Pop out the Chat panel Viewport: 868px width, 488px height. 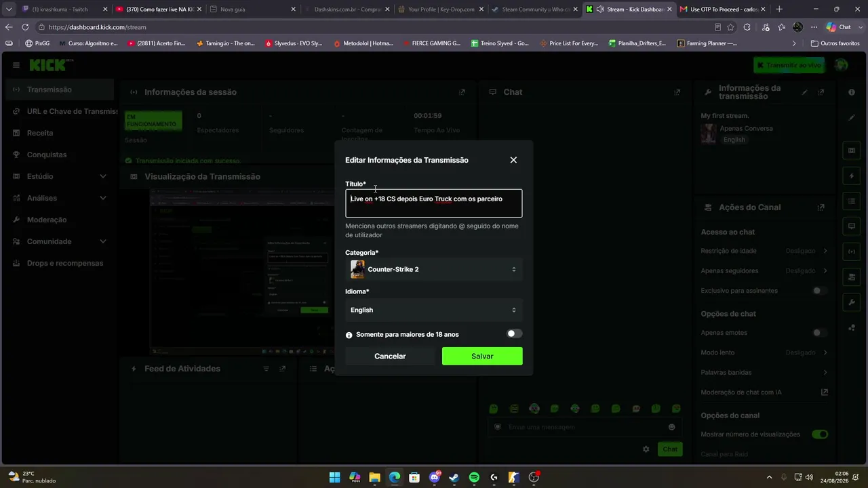pyautogui.click(x=677, y=92)
